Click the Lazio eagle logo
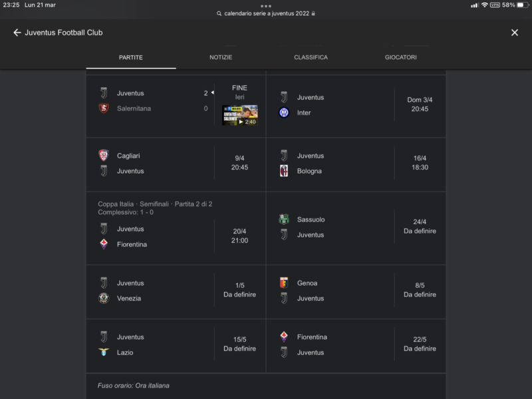This screenshot has height=399, width=532. click(103, 352)
